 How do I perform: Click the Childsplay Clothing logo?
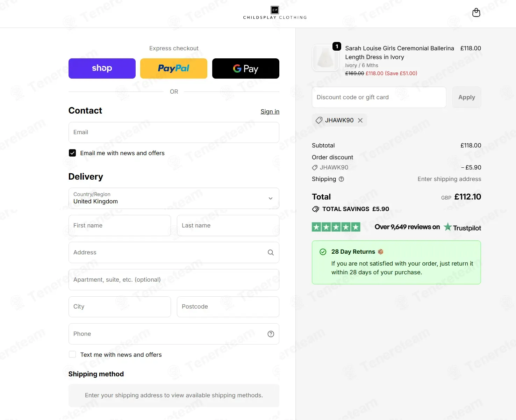click(x=275, y=13)
